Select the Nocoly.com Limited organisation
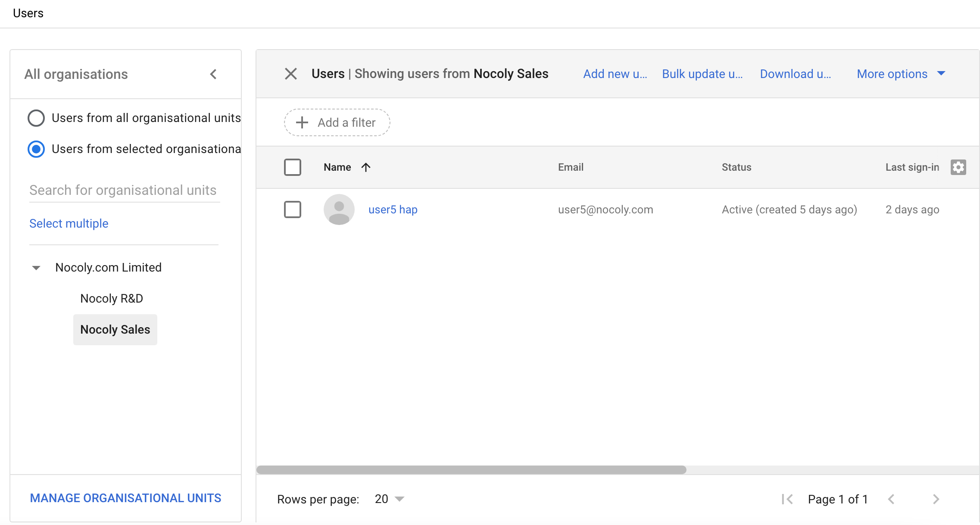 tap(109, 267)
